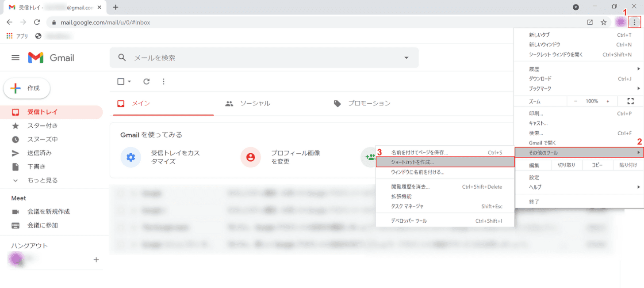
Task: Open 拡張機能 from the submenu
Action: [445, 197]
